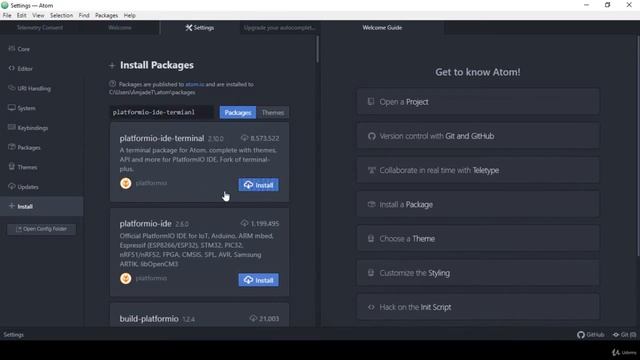The width and height of the screenshot is (640, 360).
Task: Select the Welcome Guide tab
Action: pyautogui.click(x=382, y=28)
